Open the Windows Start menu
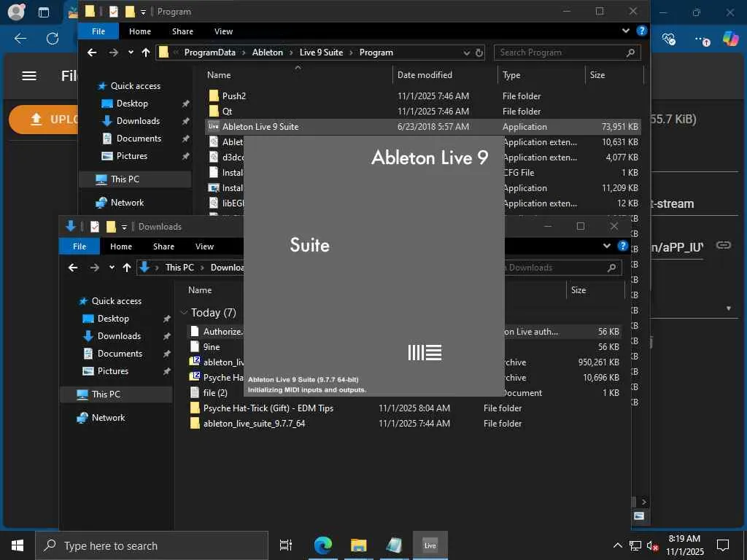This screenshot has width=747, height=560. [18, 545]
